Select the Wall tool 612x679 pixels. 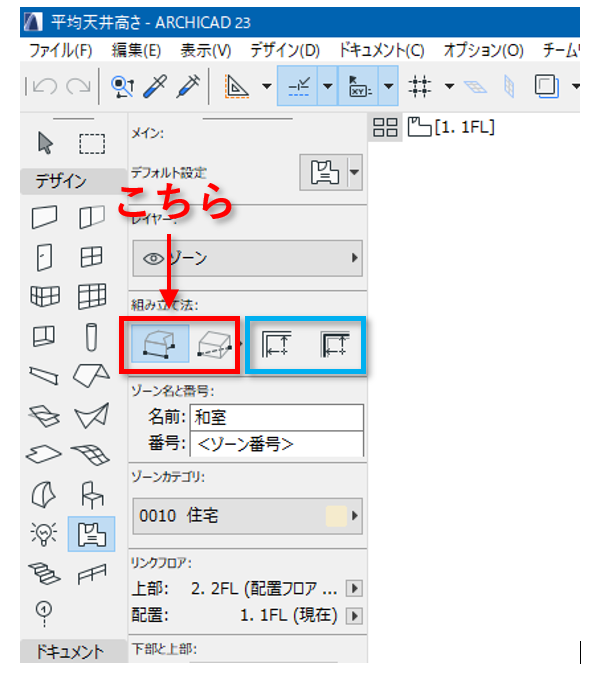(x=45, y=217)
